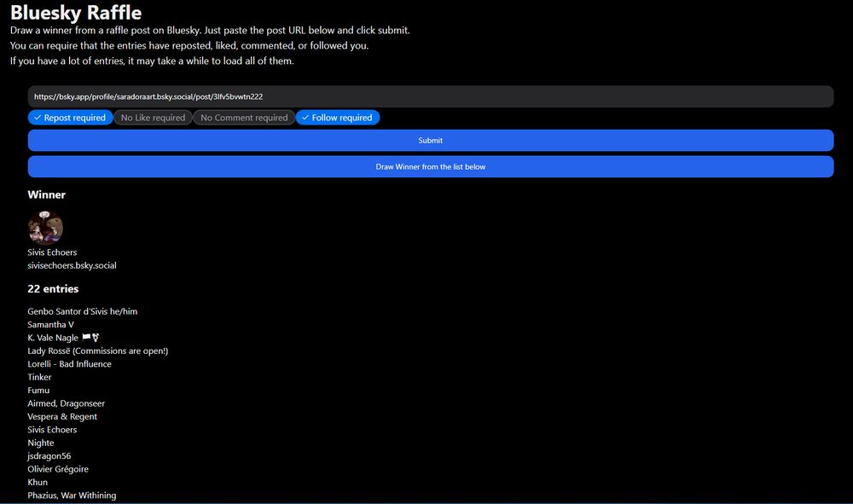
Task: Select entry Lady Rossë (Commissions are open!)
Action: (98, 350)
